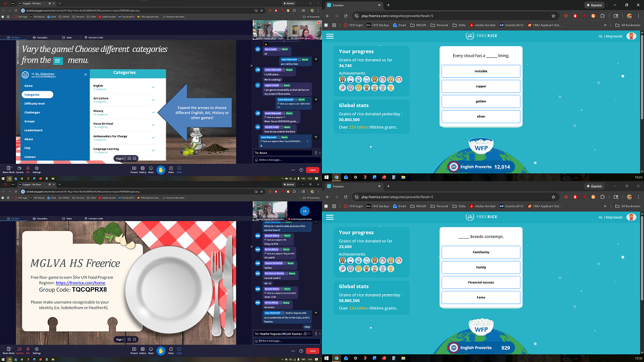The image size is (644, 362).
Task: Open Settings gear in Vary-the-game Engageli window
Action: (x=36, y=169)
